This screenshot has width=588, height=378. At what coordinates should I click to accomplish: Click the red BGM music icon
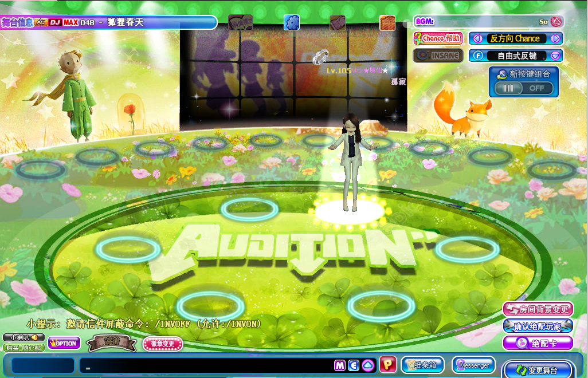tap(556, 22)
